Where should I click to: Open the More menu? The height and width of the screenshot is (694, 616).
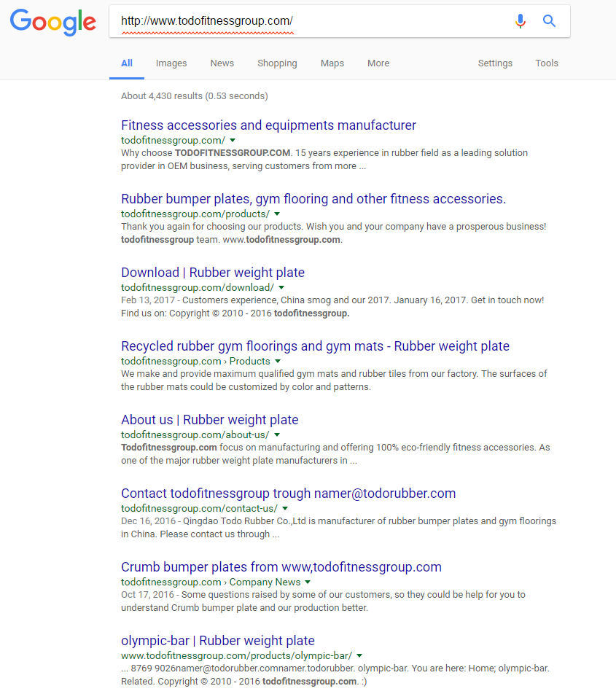click(378, 63)
